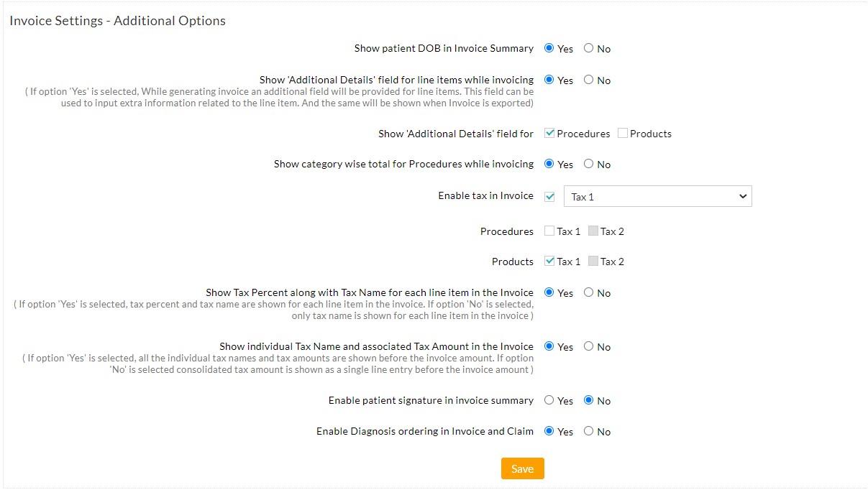Open the Tax 1 dropdown menu
Screen dimensions: 868x490
pos(657,195)
